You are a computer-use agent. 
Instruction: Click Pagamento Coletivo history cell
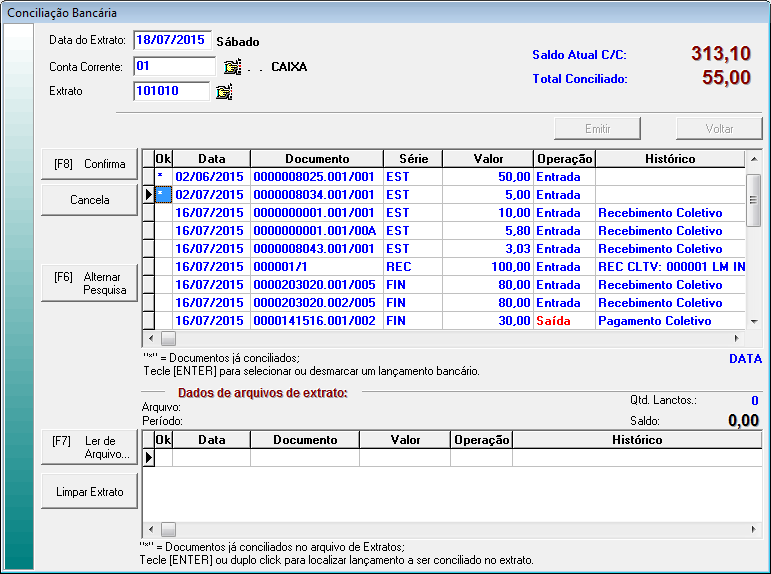pos(670,321)
